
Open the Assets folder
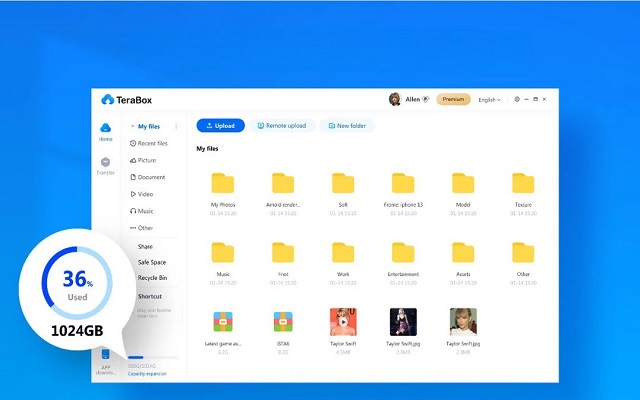tap(463, 252)
